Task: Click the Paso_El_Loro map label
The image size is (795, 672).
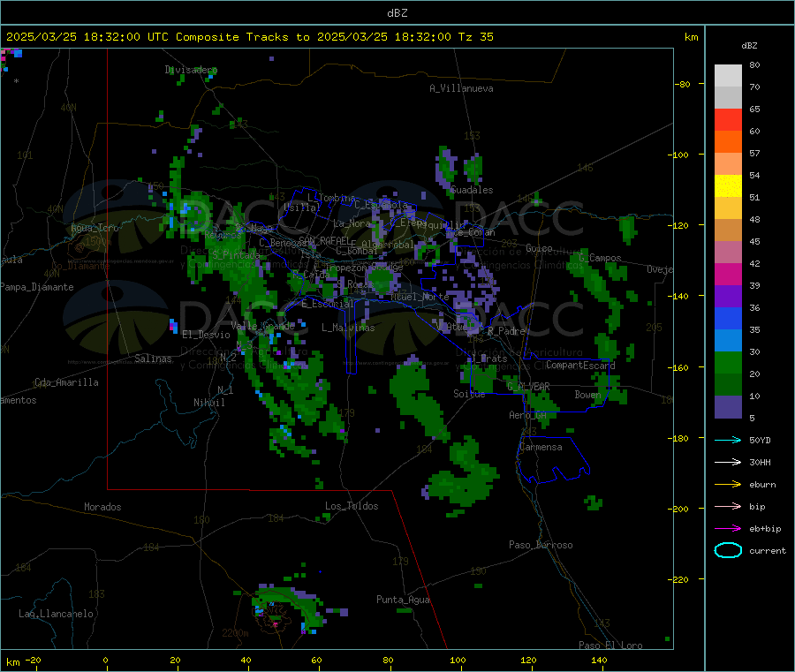Action: coord(610,646)
